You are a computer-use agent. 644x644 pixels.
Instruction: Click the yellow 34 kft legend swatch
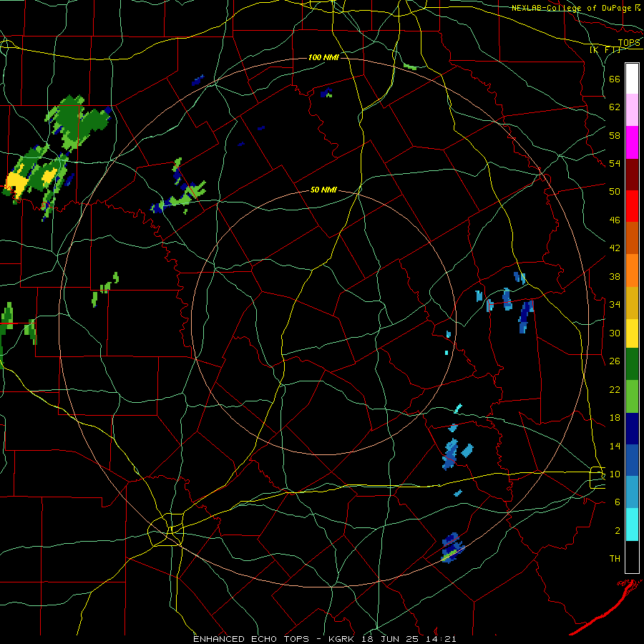click(632, 333)
